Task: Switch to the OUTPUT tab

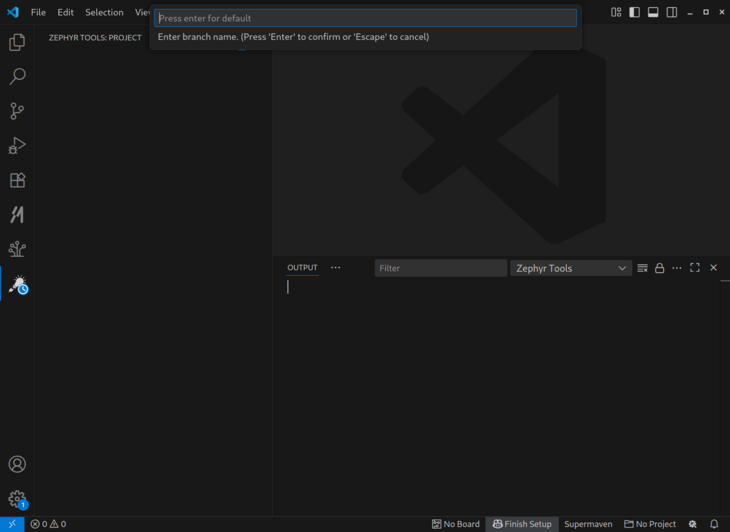Action: coord(302,268)
